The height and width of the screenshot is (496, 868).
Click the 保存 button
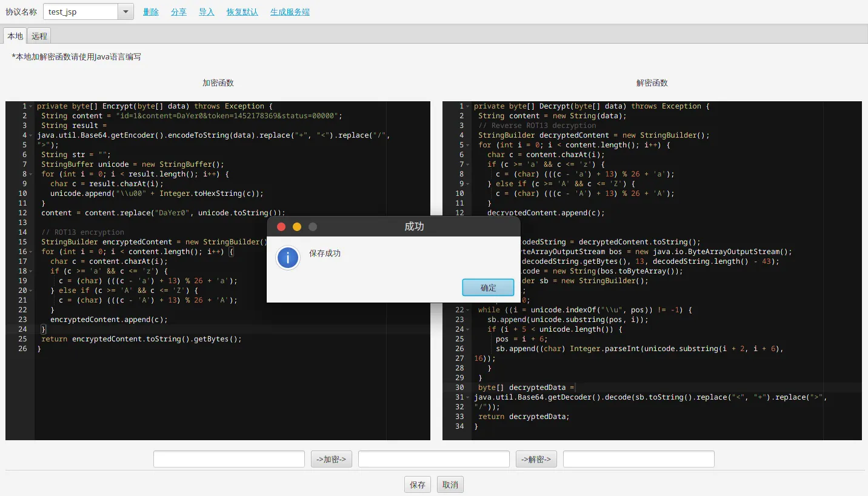pos(418,484)
